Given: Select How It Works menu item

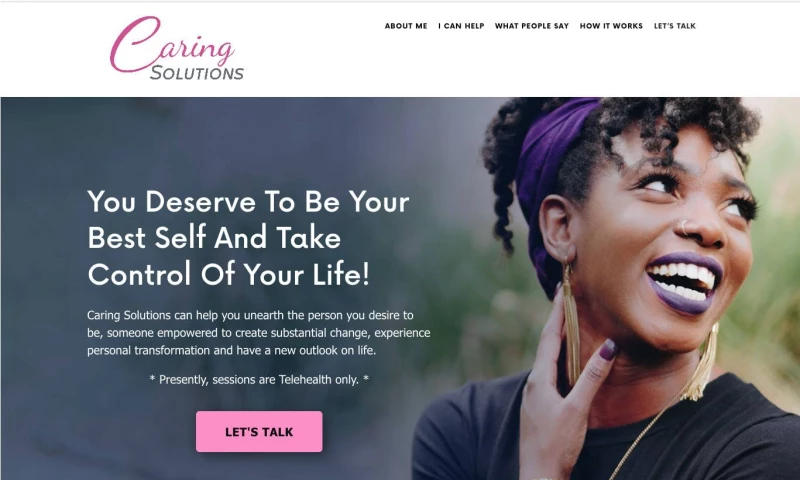Looking at the screenshot, I should coord(611,26).
